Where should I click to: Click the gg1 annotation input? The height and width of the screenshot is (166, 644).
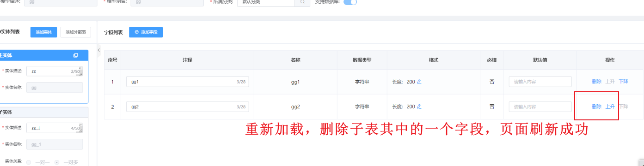(187, 82)
